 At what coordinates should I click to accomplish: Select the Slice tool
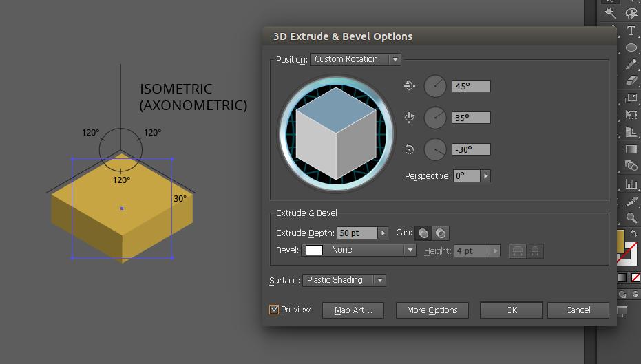click(631, 201)
